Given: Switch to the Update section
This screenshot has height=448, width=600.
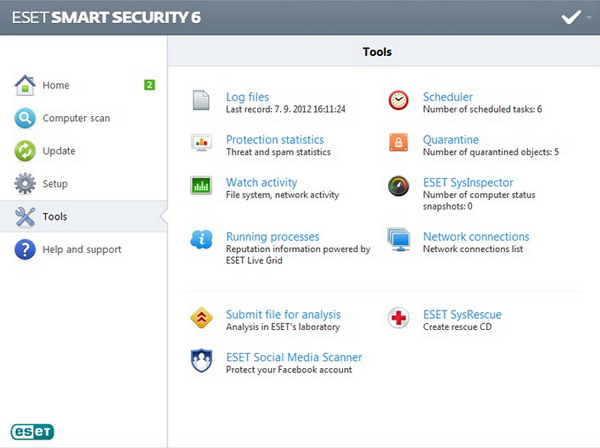Looking at the screenshot, I should [x=59, y=151].
